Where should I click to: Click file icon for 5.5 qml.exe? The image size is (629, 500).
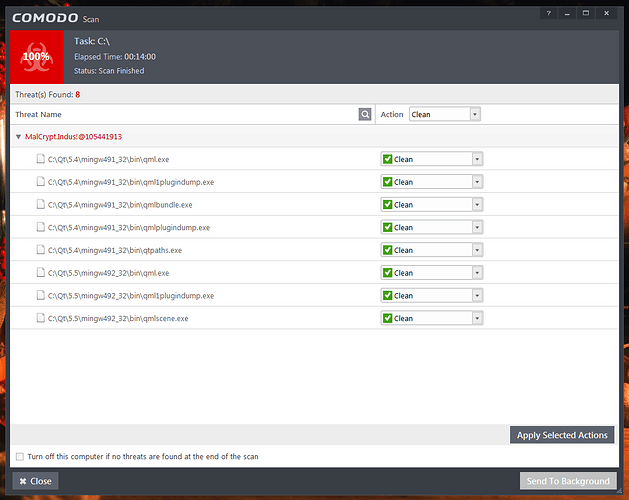[x=41, y=273]
